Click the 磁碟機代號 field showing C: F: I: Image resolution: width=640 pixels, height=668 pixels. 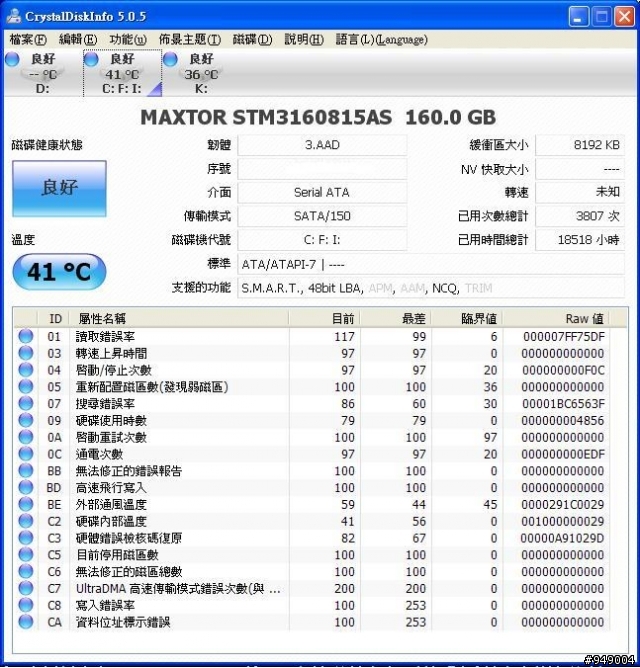pyautogui.click(x=322, y=240)
